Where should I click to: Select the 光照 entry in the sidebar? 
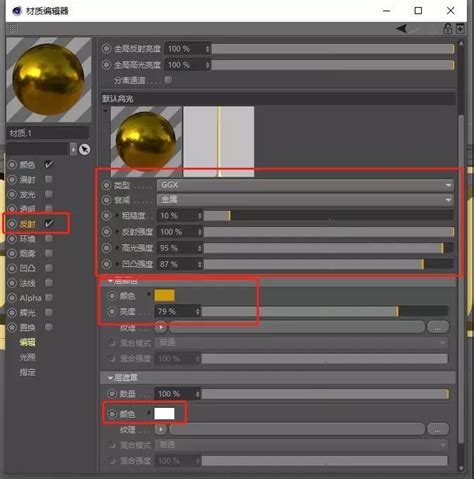click(x=27, y=357)
